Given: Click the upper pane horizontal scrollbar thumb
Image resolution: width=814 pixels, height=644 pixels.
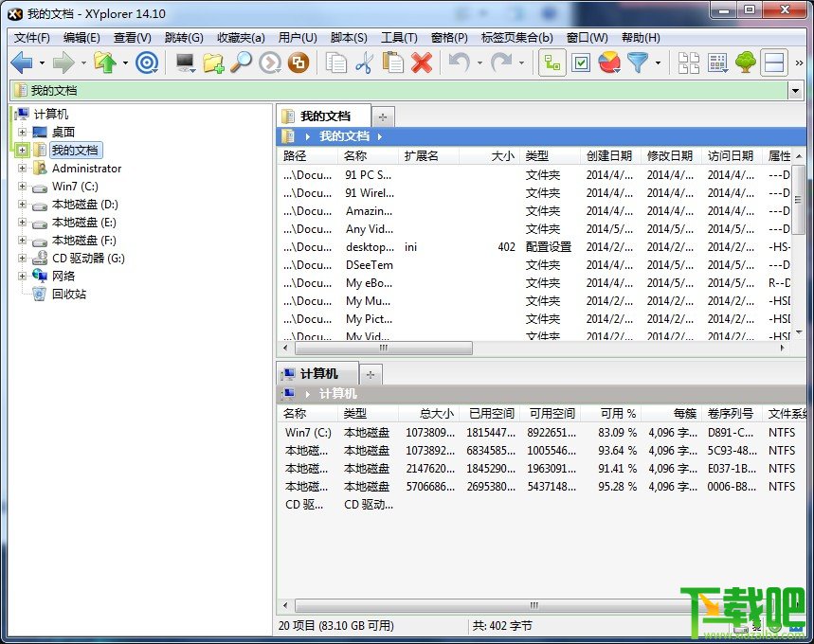Looking at the screenshot, I should pyautogui.click(x=384, y=348).
